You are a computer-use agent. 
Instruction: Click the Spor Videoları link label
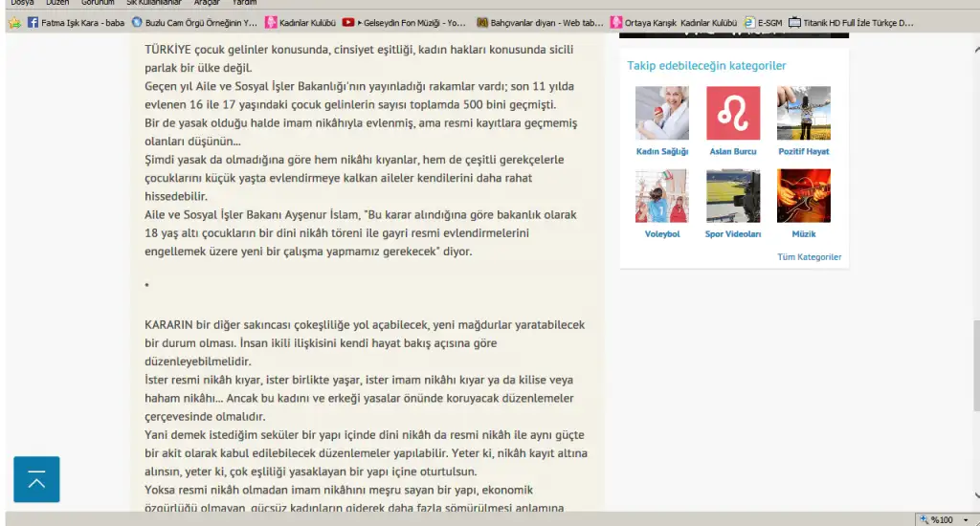tap(733, 233)
